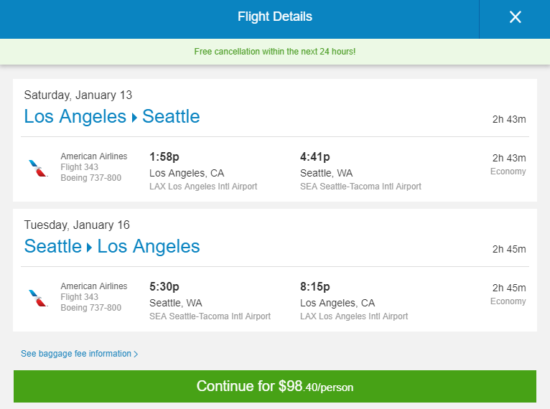Click the 1:58p departure time
This screenshot has height=409, width=550.
164,157
